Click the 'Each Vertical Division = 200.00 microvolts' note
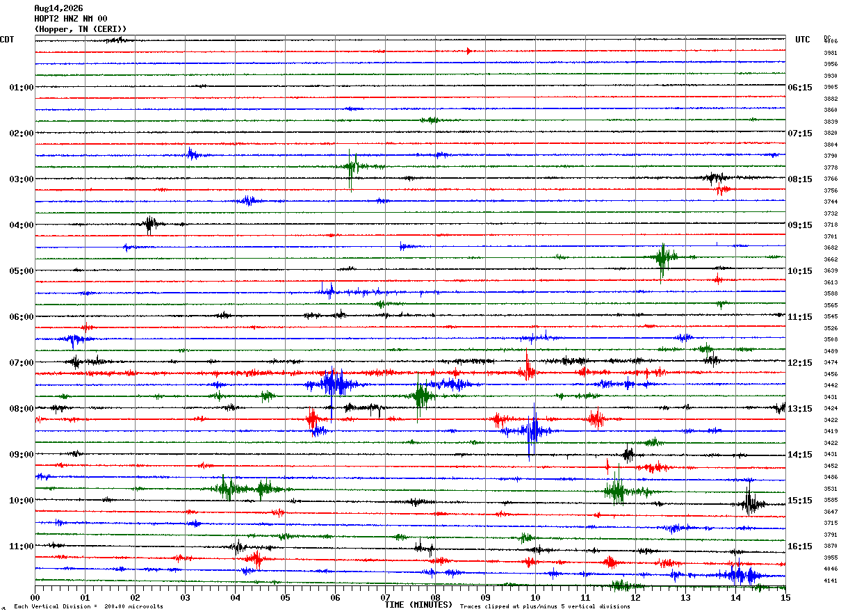 point(88,607)
